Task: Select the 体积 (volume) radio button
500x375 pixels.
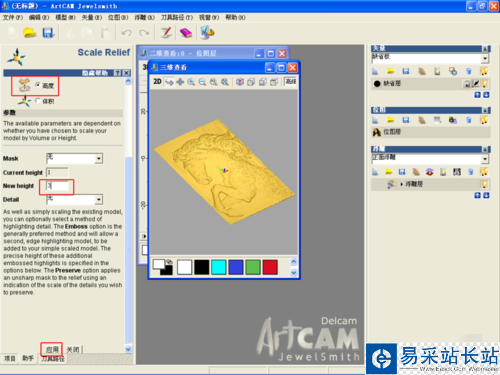Action: click(38, 100)
